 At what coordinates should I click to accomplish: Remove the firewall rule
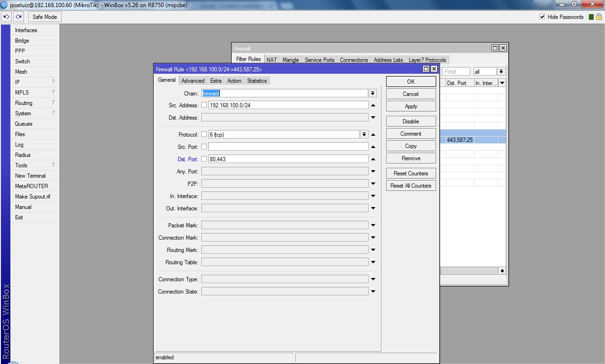(x=411, y=158)
